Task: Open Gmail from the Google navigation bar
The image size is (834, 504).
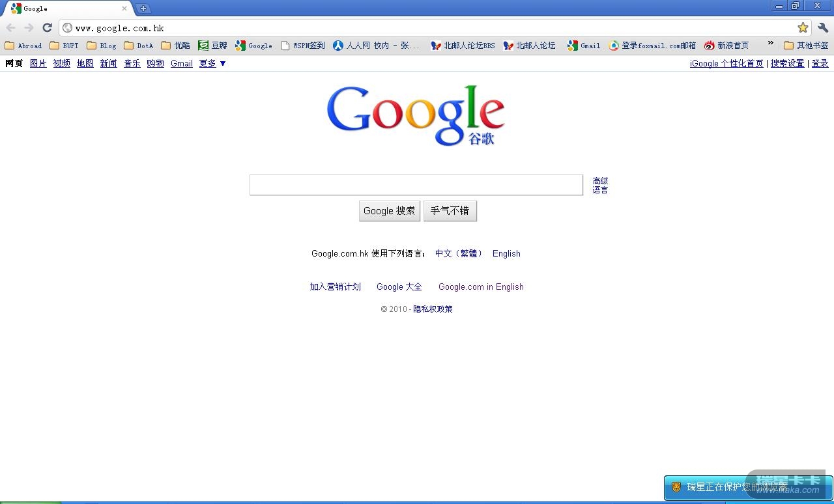Action: click(182, 63)
